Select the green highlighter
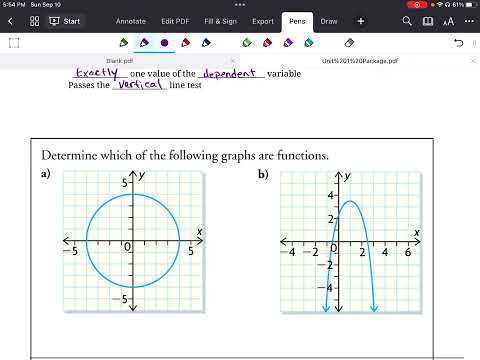The image size is (480, 360). point(247,43)
